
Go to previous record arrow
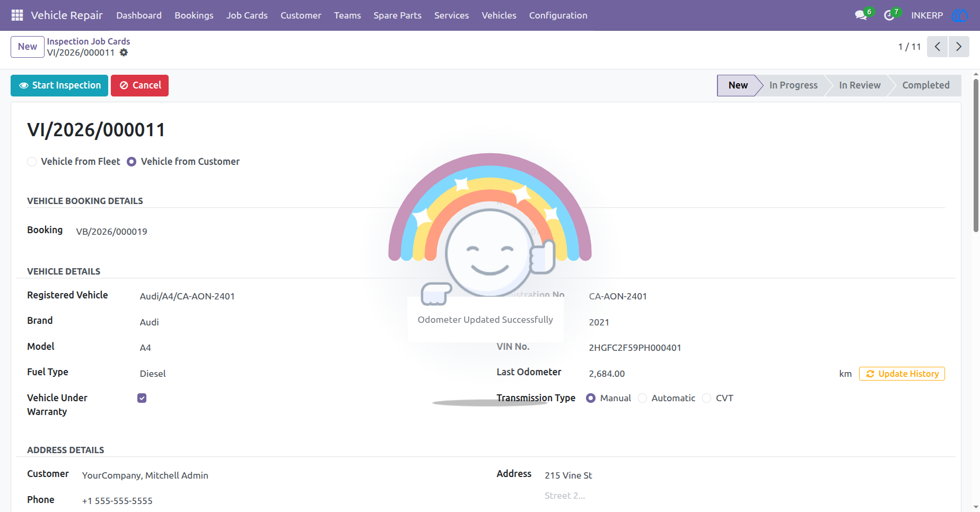937,47
